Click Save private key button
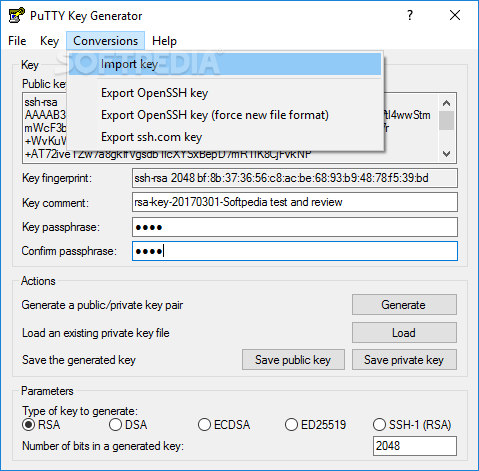The image size is (479, 471). (404, 360)
